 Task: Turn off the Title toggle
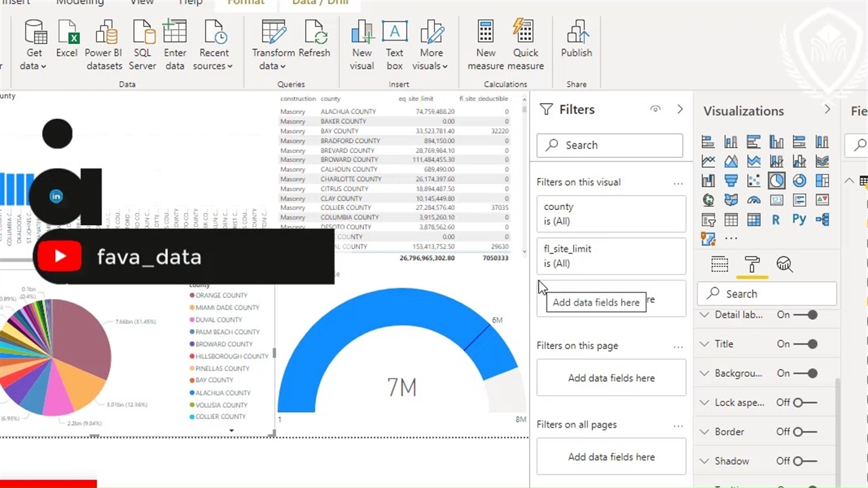coord(806,344)
